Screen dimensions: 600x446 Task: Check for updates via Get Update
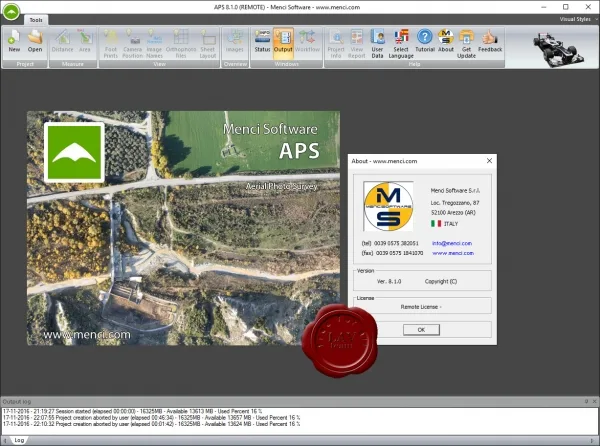466,44
